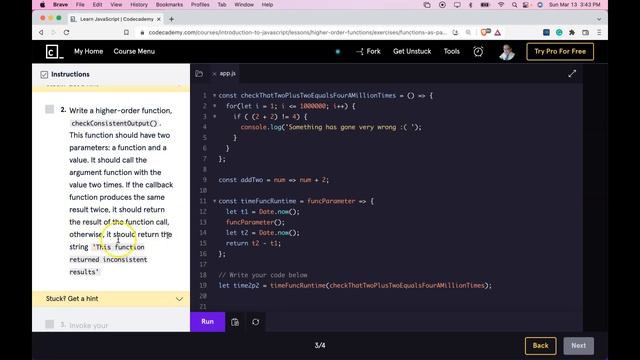Click the '// Write your code below' comment
The image size is (640, 360).
point(263,275)
